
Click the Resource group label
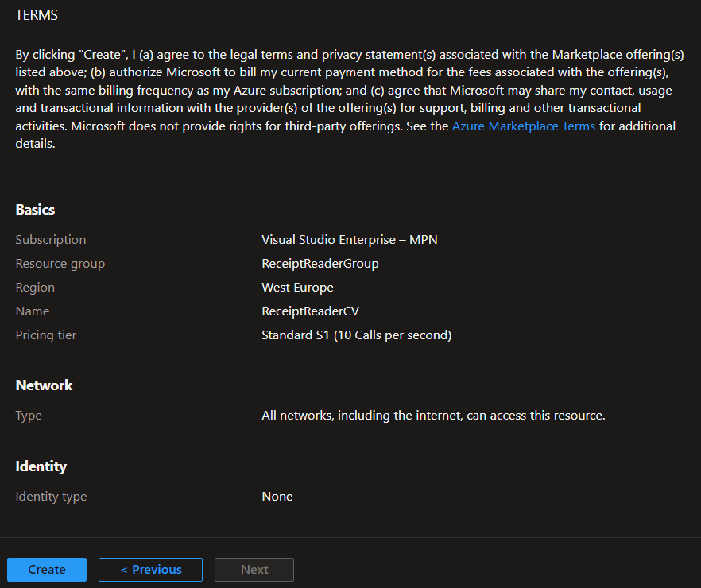coord(60,263)
